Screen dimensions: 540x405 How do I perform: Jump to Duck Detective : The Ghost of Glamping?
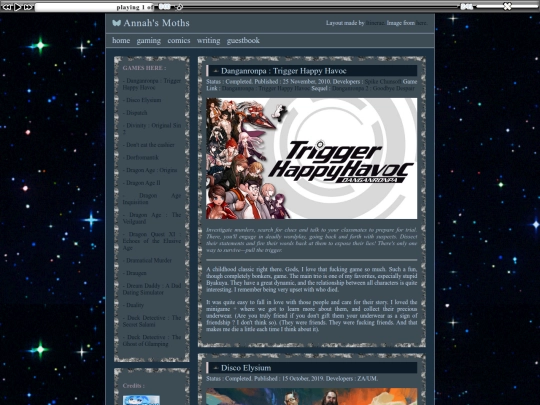tap(152, 341)
